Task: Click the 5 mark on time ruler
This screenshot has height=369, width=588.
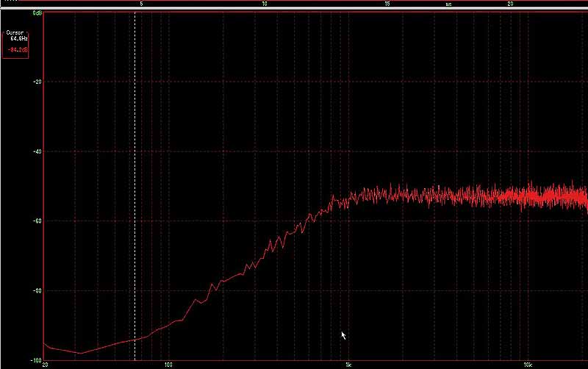Action: click(x=141, y=4)
